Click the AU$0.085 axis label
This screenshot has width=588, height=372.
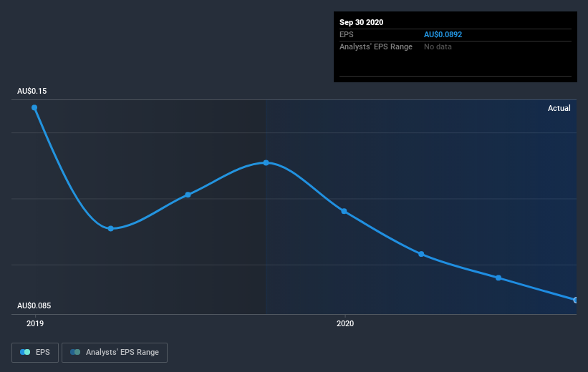pyautogui.click(x=34, y=305)
